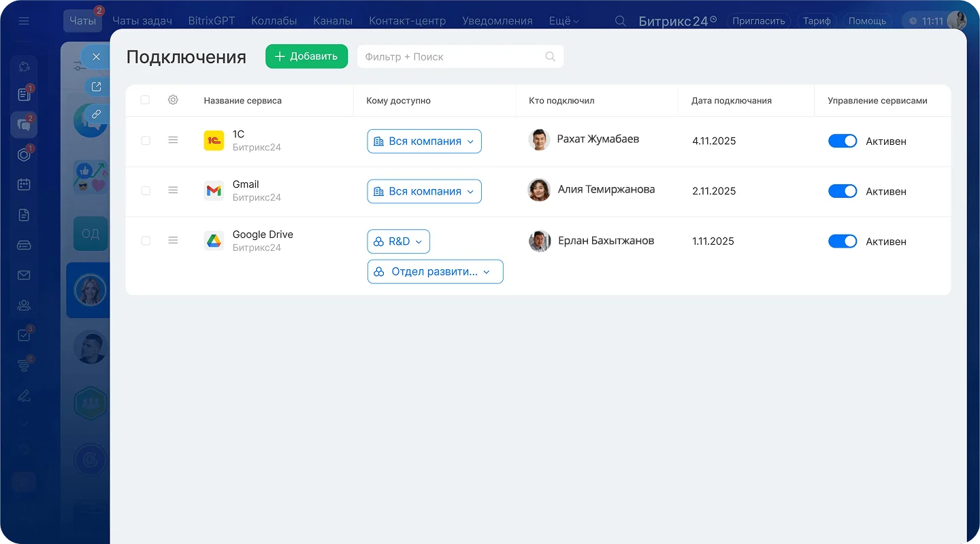Disable the Gmail service toggle
The image size is (980, 544).
click(x=843, y=191)
